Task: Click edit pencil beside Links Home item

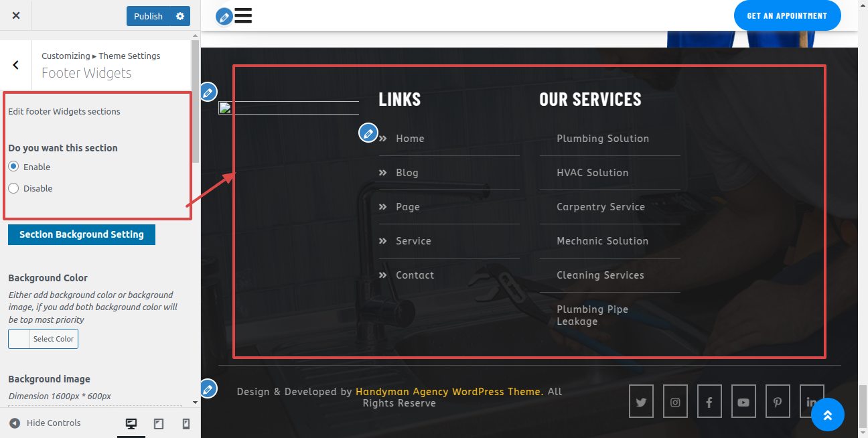Action: point(368,133)
